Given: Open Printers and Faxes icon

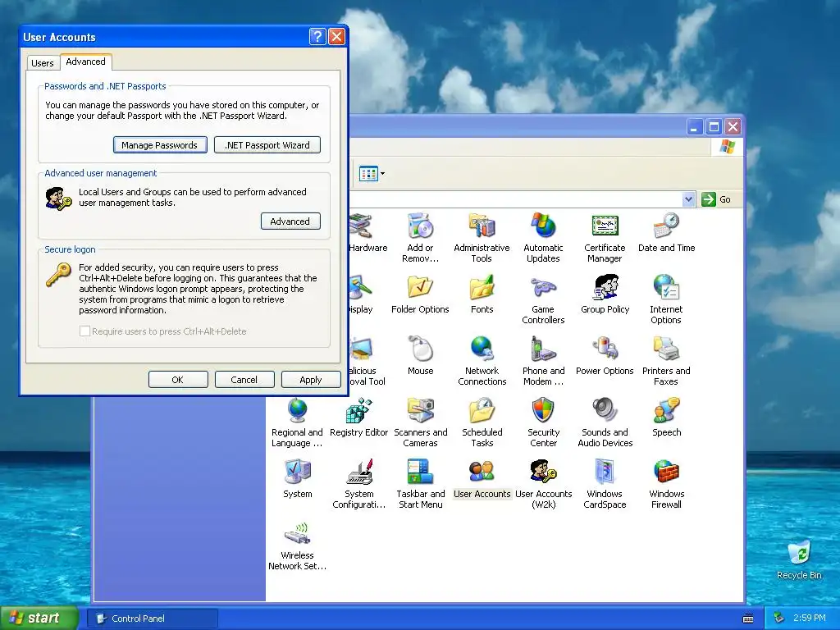Looking at the screenshot, I should (x=666, y=349).
